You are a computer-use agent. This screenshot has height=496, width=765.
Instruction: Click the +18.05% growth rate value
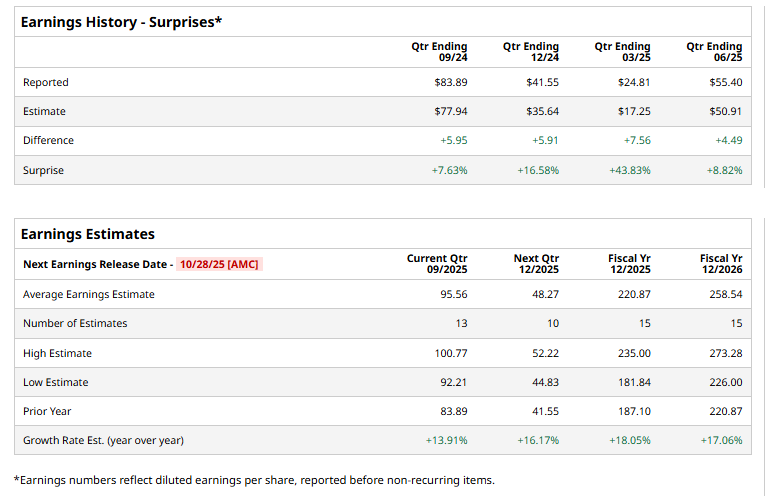(629, 440)
